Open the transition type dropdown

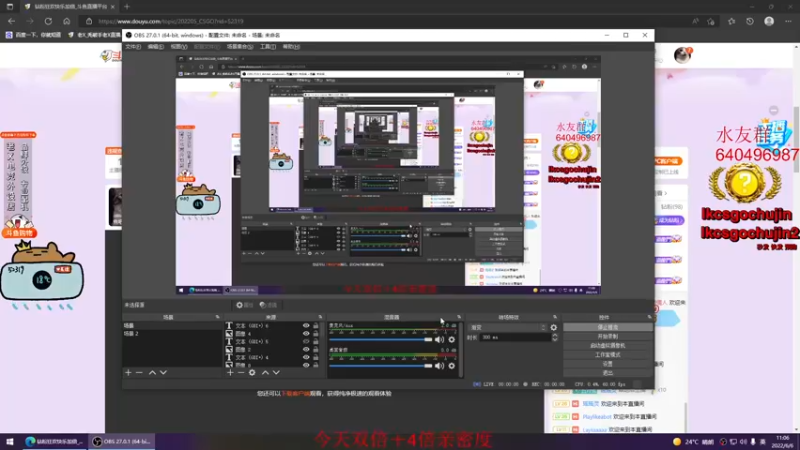pos(508,328)
